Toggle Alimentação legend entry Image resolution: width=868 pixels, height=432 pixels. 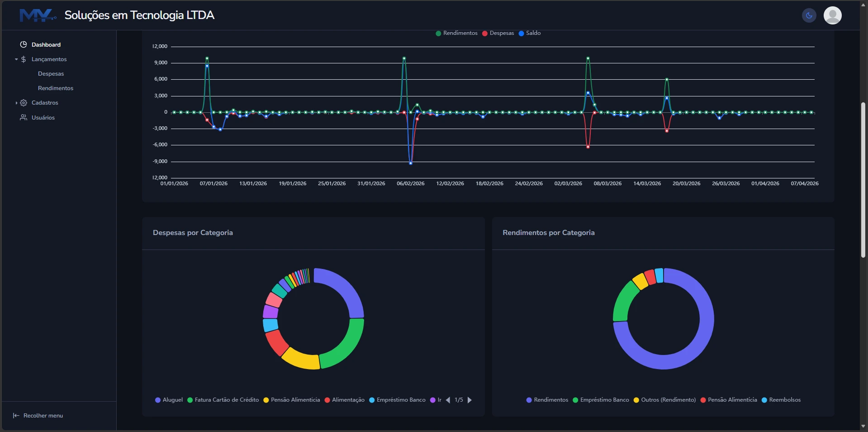point(344,400)
